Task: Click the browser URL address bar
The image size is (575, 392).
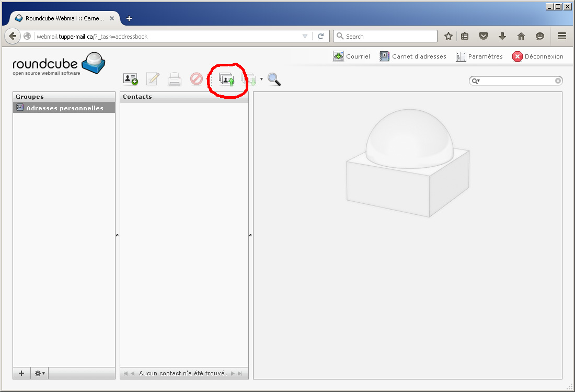Action: (167, 37)
